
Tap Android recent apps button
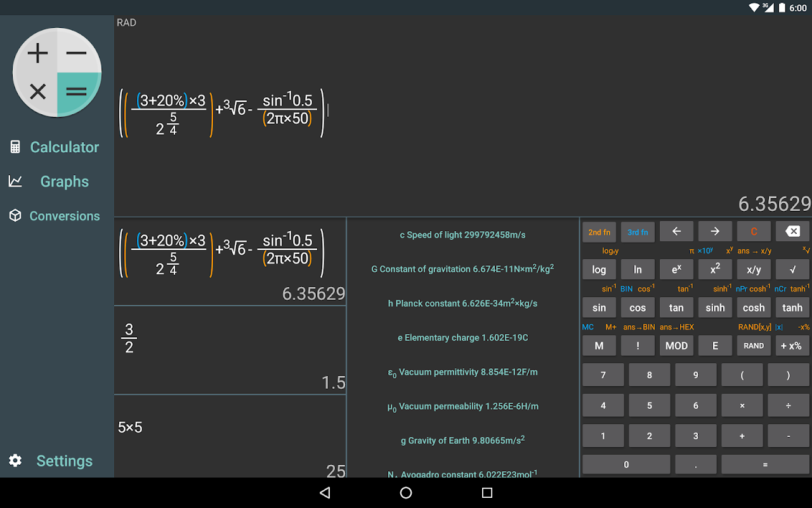click(x=487, y=493)
